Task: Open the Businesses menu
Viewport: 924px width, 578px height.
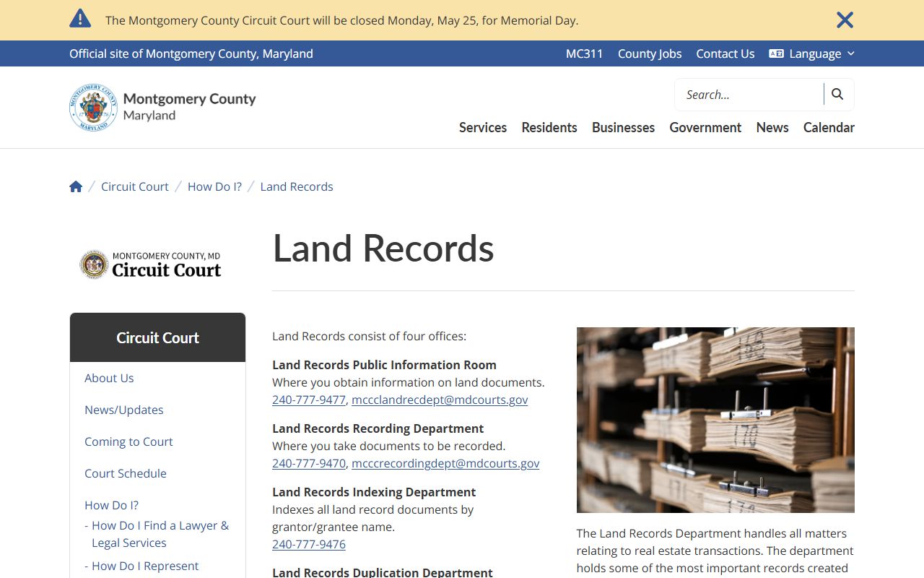Action: (x=624, y=127)
